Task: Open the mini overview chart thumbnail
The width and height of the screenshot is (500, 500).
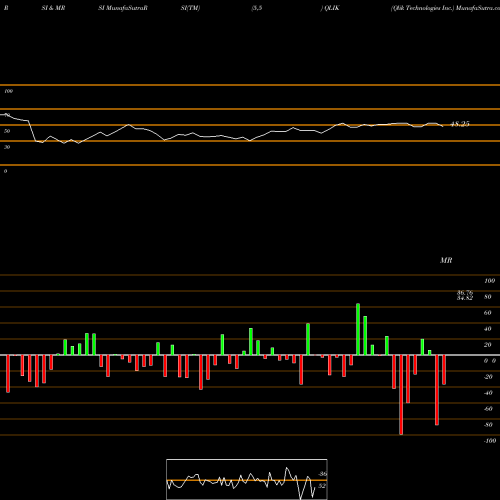Action: [247, 479]
